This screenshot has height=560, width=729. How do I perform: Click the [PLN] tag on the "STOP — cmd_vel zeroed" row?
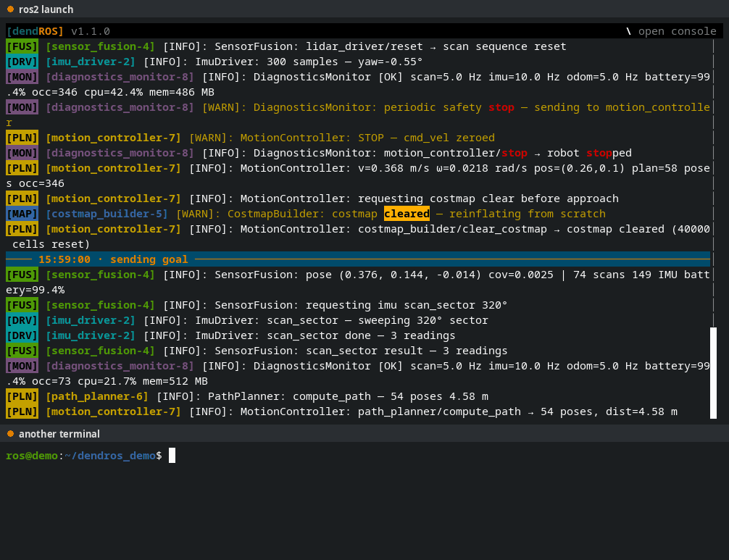click(22, 138)
